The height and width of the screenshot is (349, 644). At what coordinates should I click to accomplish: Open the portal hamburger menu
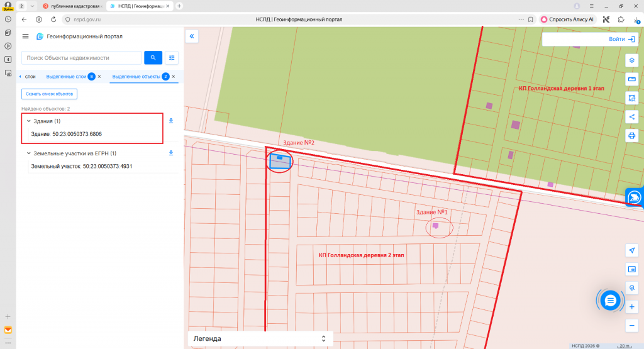tap(25, 36)
